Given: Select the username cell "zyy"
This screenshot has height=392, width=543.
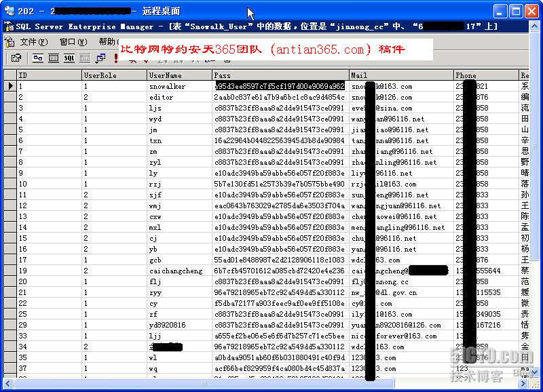Looking at the screenshot, I should [179, 292].
